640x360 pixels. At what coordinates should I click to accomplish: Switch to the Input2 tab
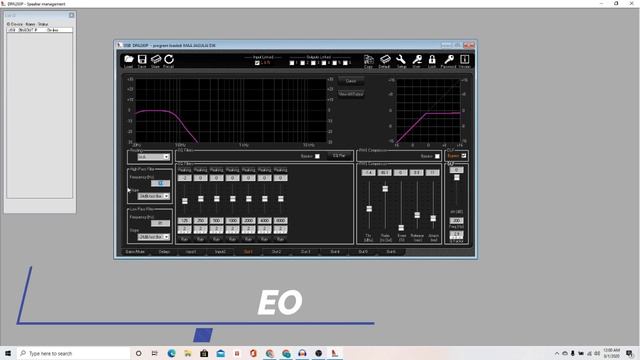pos(220,252)
